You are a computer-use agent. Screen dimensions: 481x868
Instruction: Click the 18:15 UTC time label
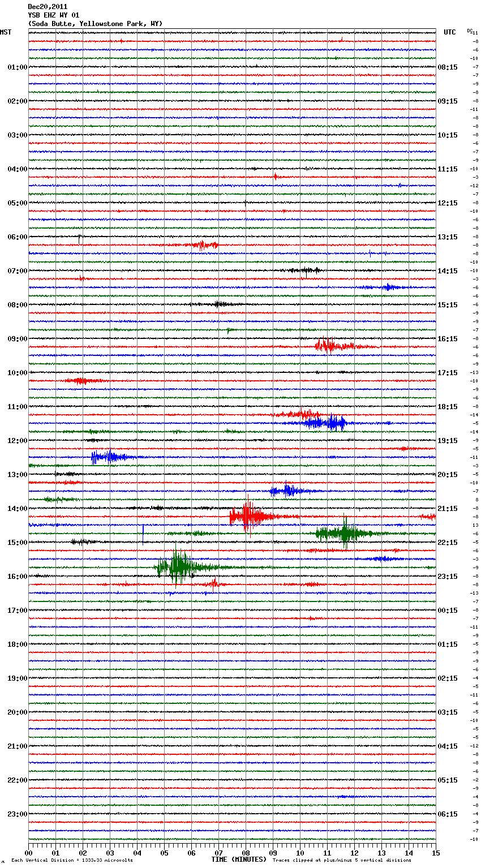click(448, 407)
